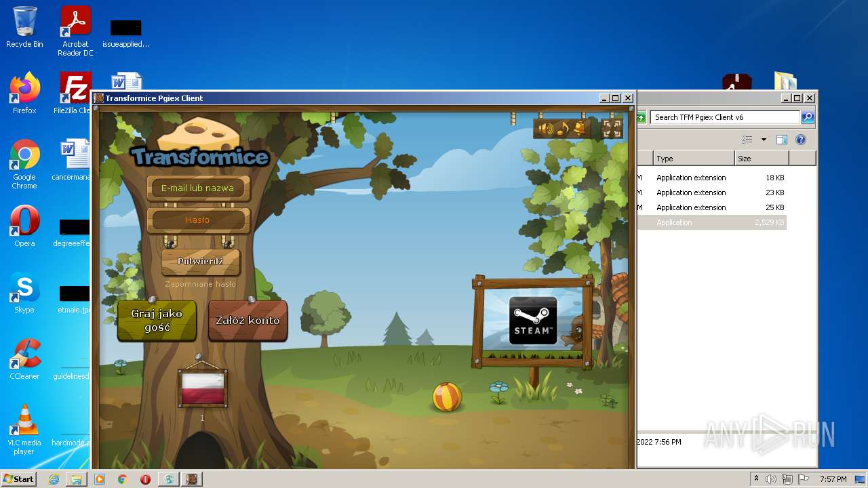Select the 18 KB Application extension row
868x488 pixels.
pos(711,178)
